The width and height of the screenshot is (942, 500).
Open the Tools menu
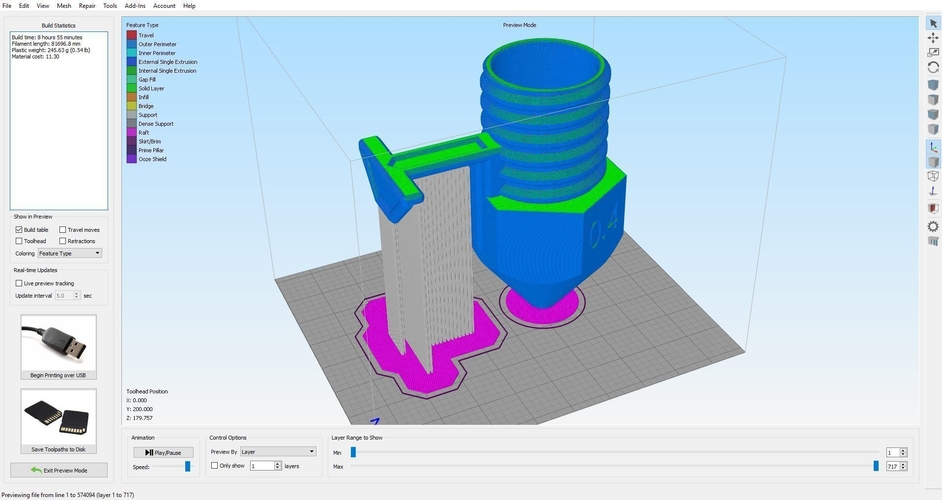[x=110, y=5]
